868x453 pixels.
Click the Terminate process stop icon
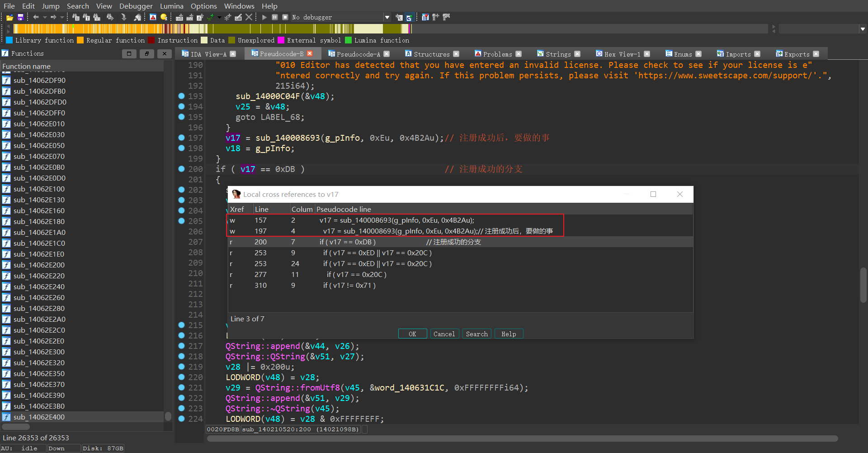click(285, 17)
